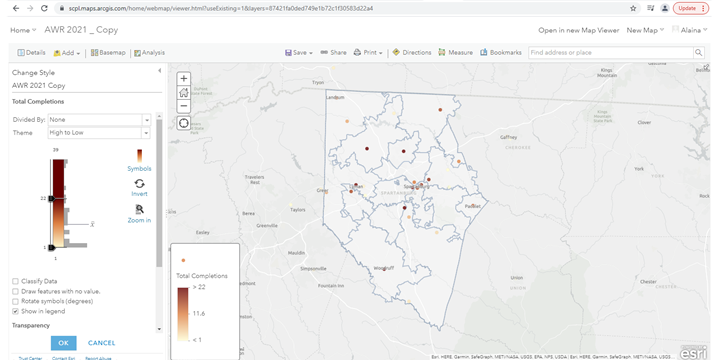Screen dimensions: 712x360
Task: Click the Analysis icon
Action: point(138,53)
